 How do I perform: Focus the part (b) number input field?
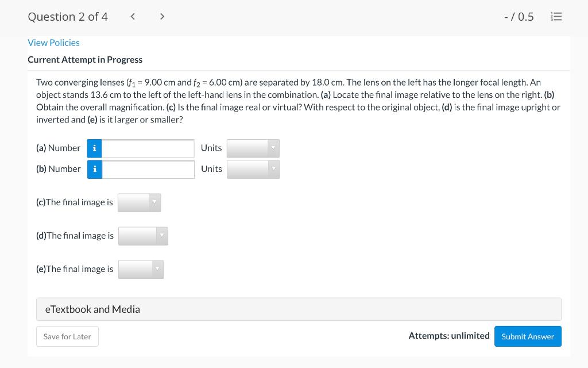click(148, 170)
